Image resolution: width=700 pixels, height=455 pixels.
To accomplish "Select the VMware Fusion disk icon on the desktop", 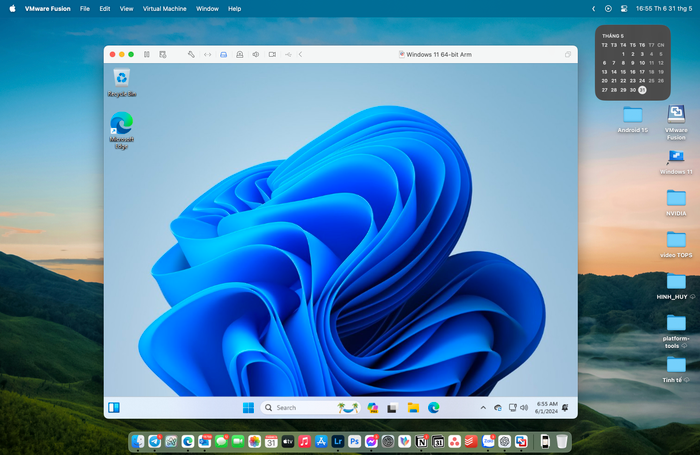I will (676, 123).
